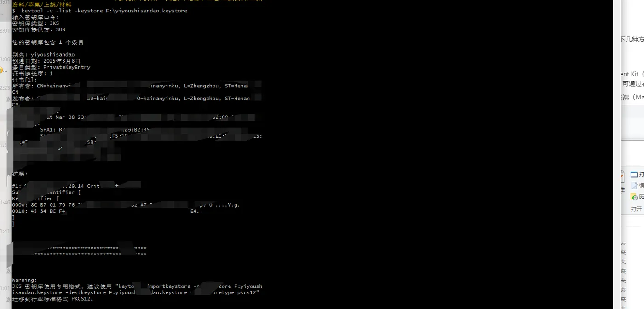This screenshot has height=309, width=644.
Task: Click the 打开 group label in Explorer ribbon
Action: point(636,209)
